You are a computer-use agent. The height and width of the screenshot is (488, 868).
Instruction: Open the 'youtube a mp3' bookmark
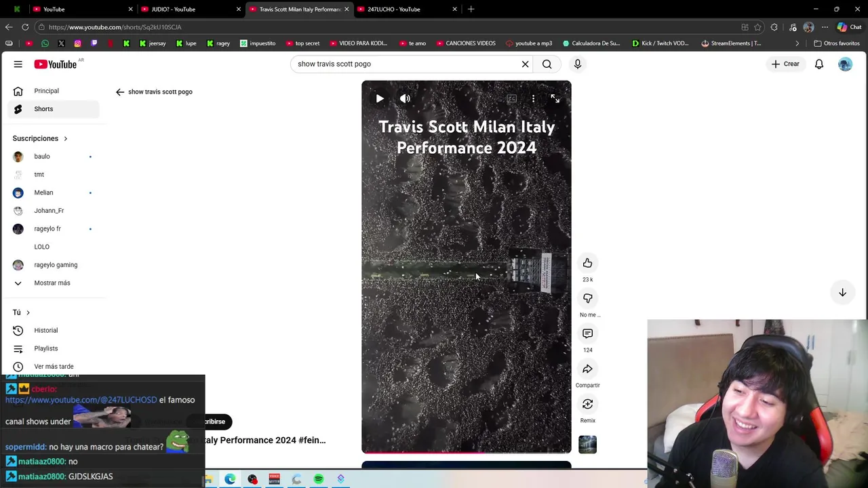529,43
